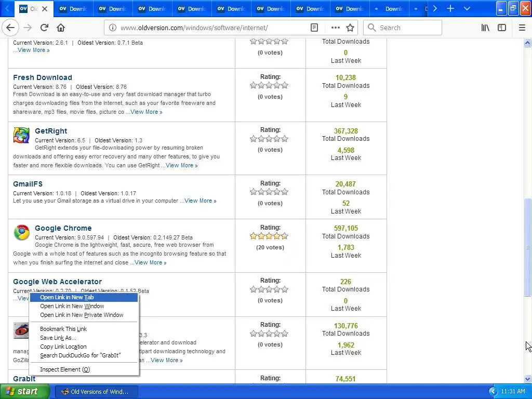532x399 pixels.
Task: Select Bookmark This Link
Action: coord(84,329)
